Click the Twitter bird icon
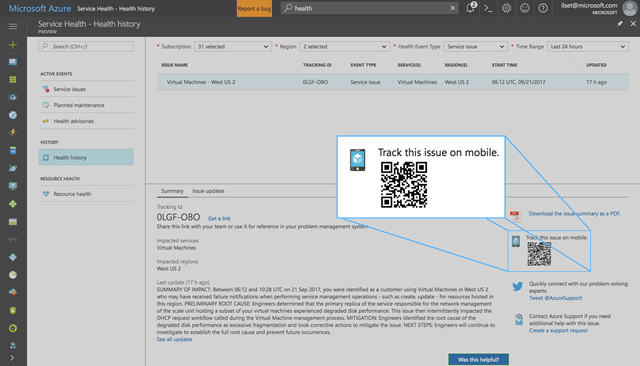Image resolution: width=640 pixels, height=366 pixels. point(518,286)
